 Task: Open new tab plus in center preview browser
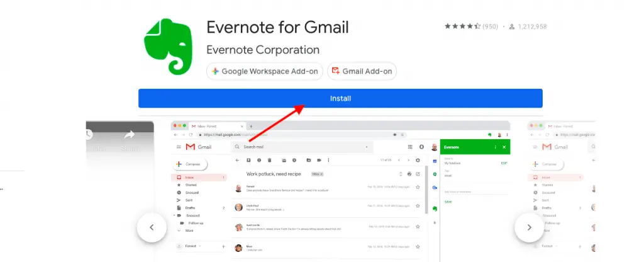click(x=252, y=126)
